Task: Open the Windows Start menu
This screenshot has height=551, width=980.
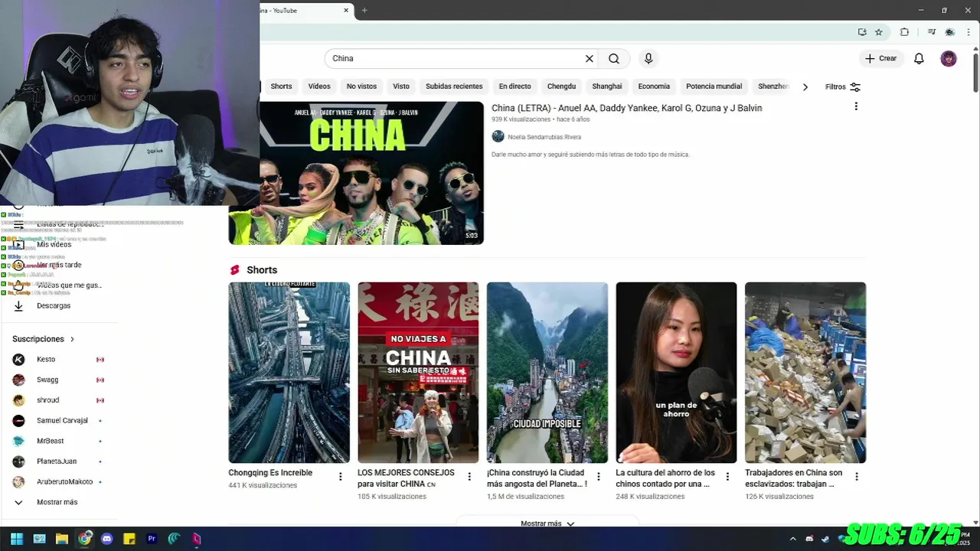Action: tap(16, 539)
